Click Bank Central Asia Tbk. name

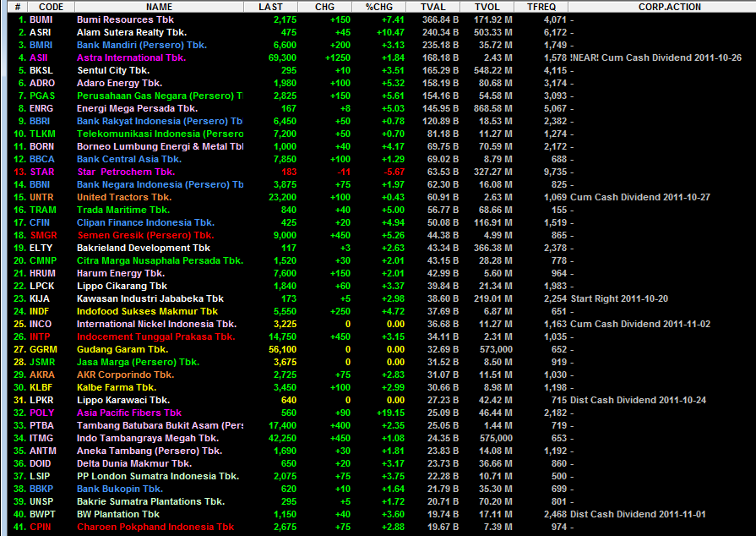click(129, 159)
